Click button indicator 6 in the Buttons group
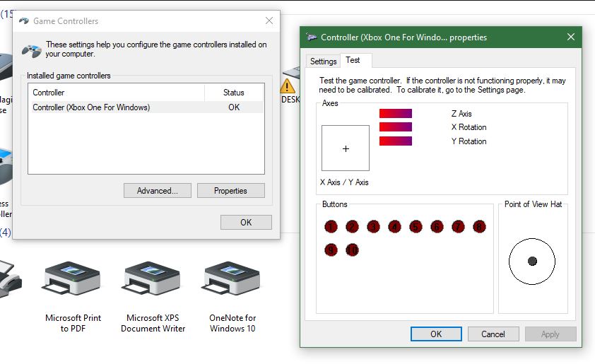This screenshot has width=595, height=364. [437, 227]
